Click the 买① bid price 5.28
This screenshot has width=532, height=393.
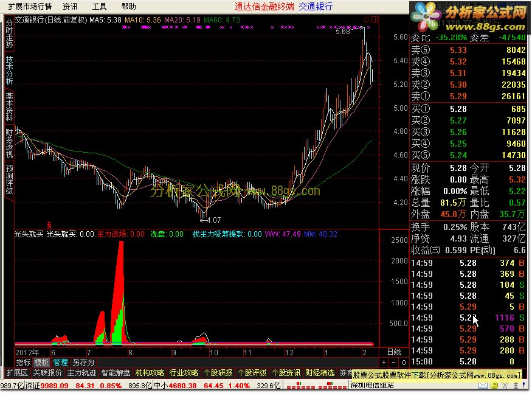tap(458, 109)
